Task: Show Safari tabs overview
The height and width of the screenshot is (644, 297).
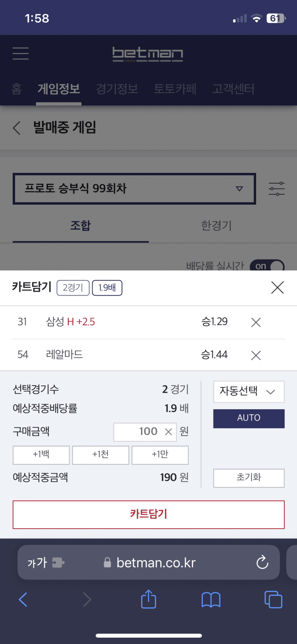Action: click(273, 600)
